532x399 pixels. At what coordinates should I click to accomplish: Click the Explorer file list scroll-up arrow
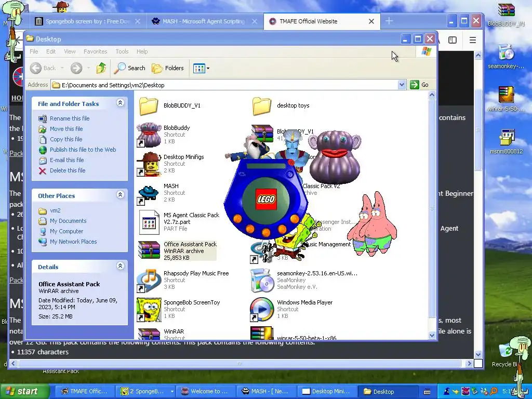[x=432, y=95]
